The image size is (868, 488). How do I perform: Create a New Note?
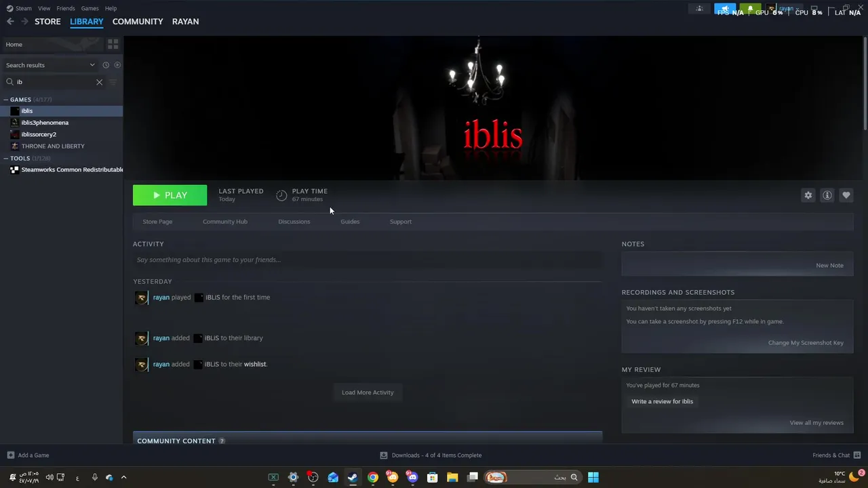point(829,266)
